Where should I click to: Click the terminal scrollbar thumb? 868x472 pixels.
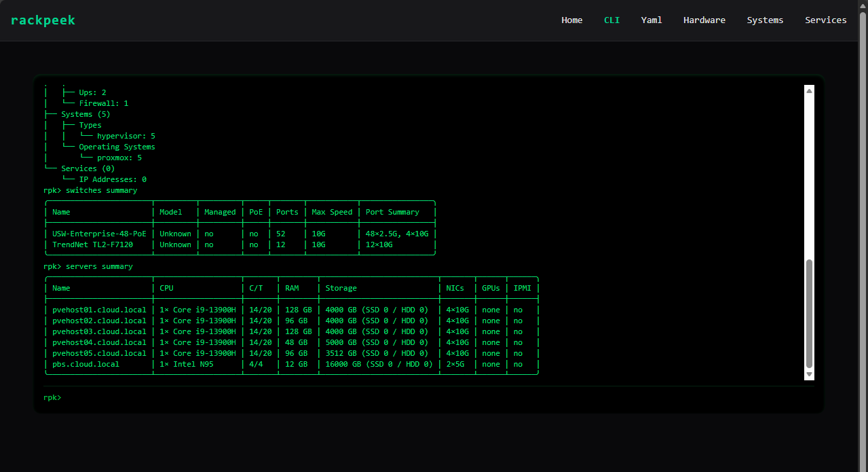(x=809, y=312)
